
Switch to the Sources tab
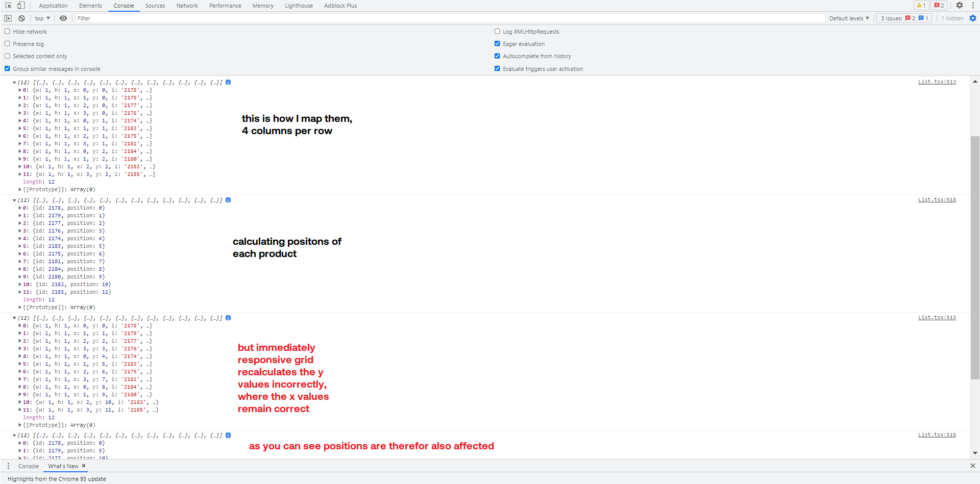point(155,6)
